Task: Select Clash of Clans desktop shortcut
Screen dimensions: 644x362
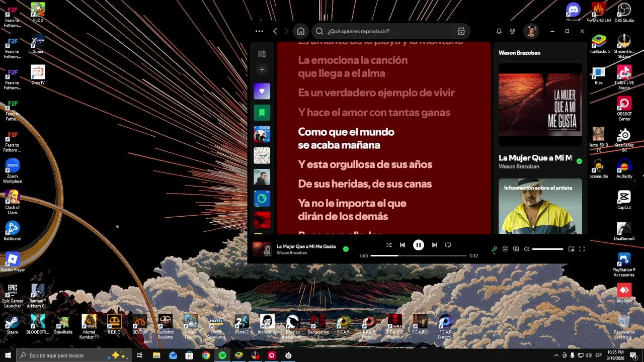Action: pos(13,202)
